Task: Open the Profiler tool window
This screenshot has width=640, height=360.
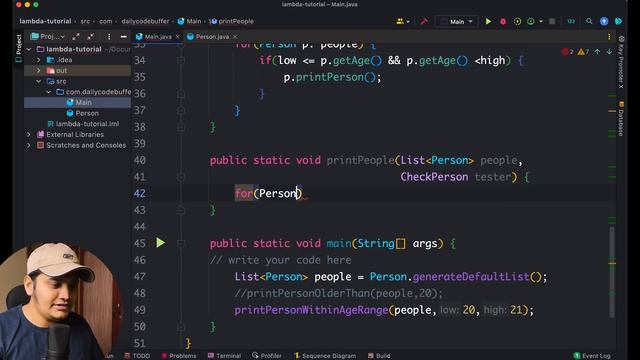Action: 267,356
